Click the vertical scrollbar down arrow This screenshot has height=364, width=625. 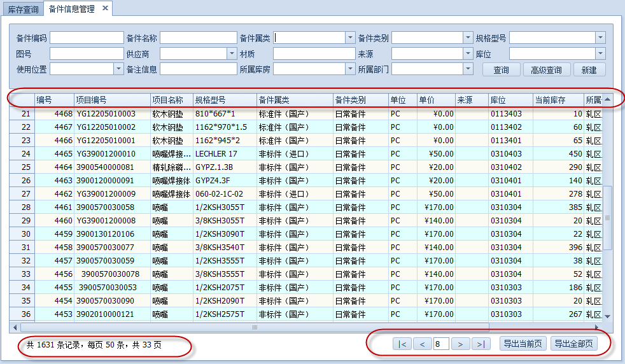coord(607,316)
